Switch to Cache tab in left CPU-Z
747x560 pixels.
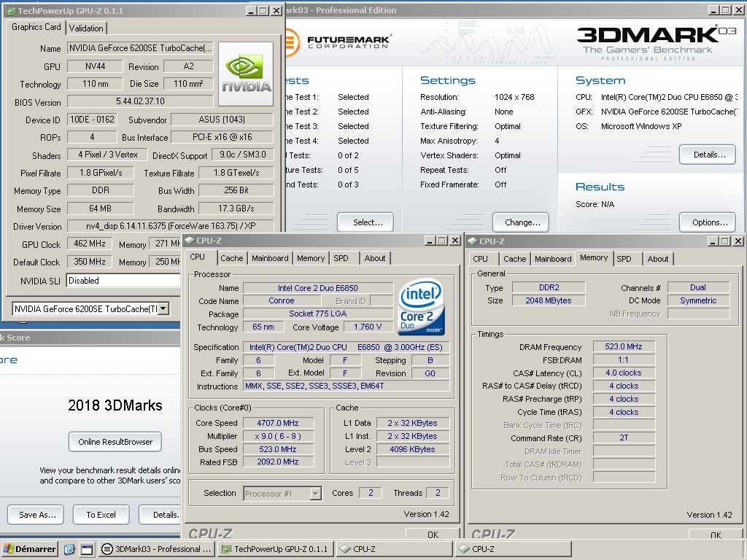coord(231,258)
